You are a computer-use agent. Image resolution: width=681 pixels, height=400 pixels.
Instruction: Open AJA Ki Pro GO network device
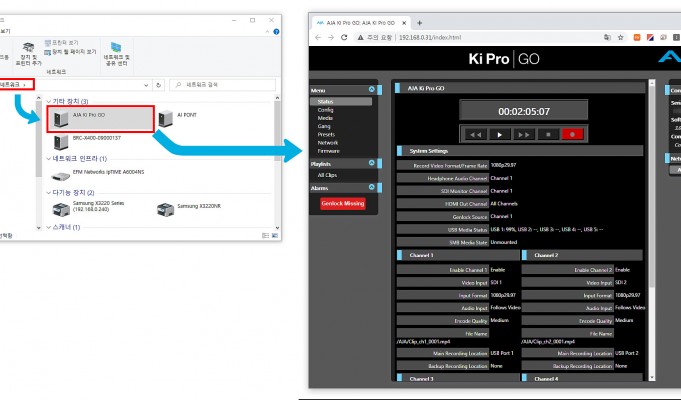coord(100,119)
